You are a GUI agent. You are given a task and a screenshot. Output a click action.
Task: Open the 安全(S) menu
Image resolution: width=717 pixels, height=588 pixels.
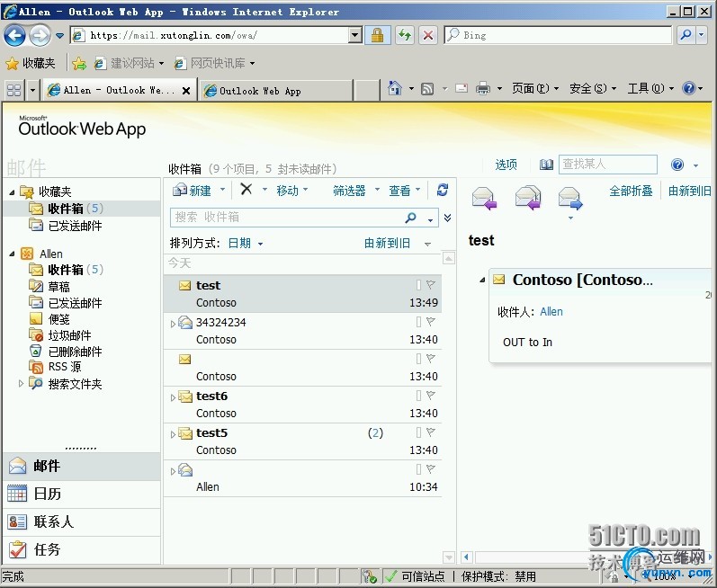click(x=592, y=88)
